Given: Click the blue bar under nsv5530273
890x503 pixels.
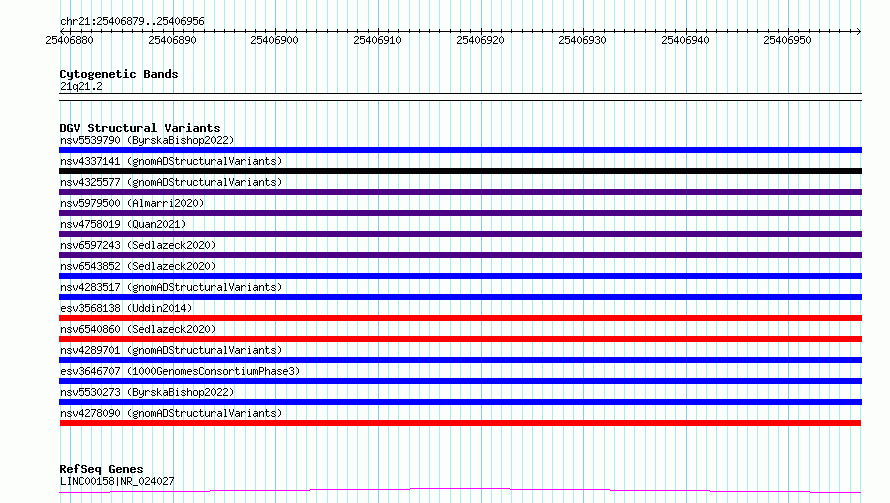Looking at the screenshot, I should click(x=460, y=402).
